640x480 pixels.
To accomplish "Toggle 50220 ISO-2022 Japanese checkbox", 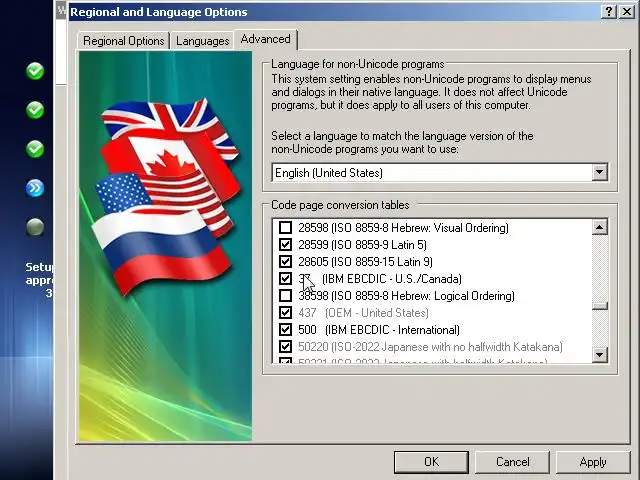I will click(x=285, y=347).
